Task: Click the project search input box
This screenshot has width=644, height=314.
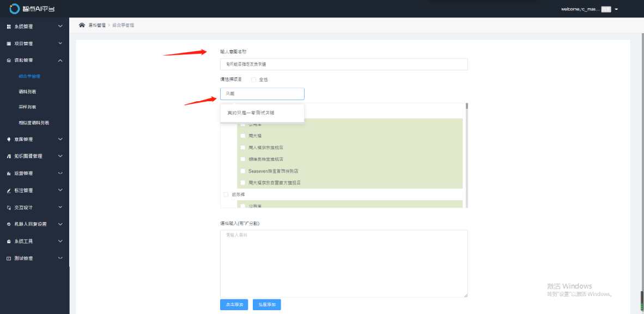Action: coord(262,94)
